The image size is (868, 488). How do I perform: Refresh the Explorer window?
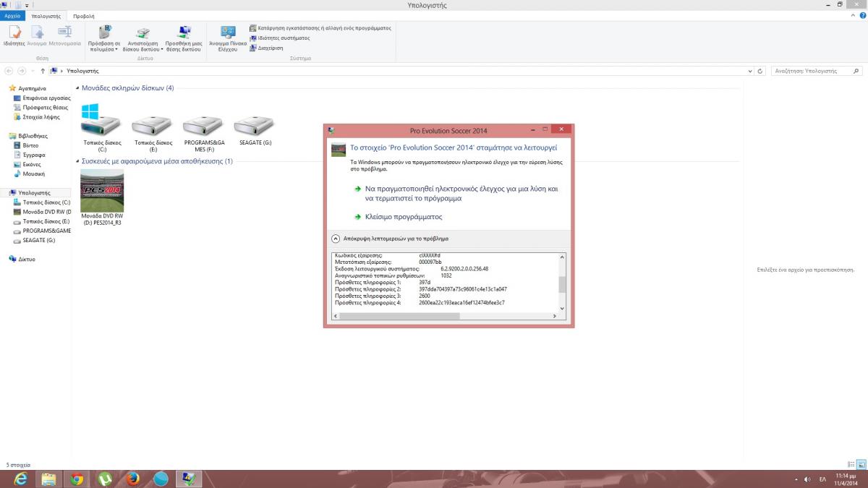click(x=760, y=71)
